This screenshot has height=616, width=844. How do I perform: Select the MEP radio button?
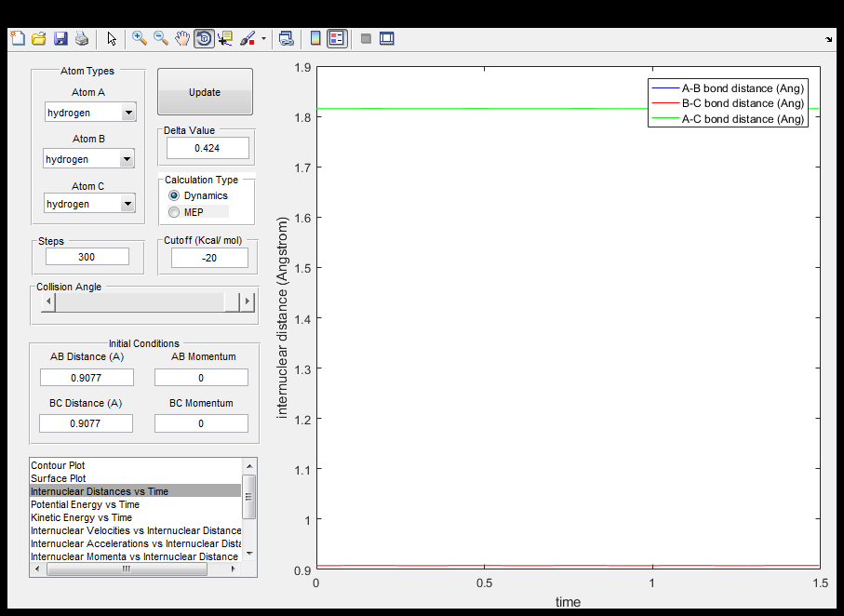click(x=174, y=212)
